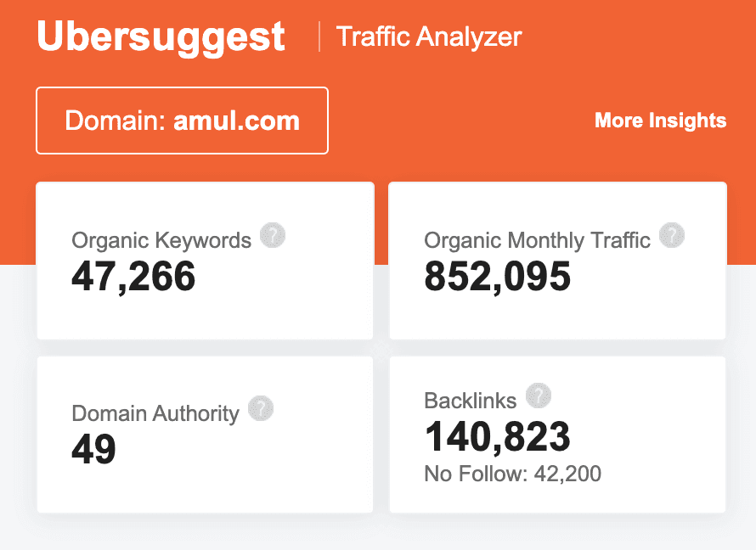Open the Organic Monthly Traffic help tooltip

(672, 236)
